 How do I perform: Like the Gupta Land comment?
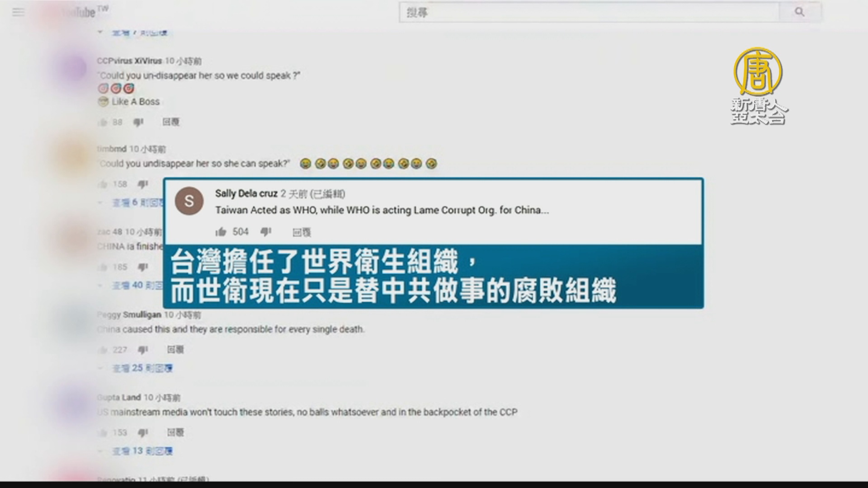[x=103, y=433]
